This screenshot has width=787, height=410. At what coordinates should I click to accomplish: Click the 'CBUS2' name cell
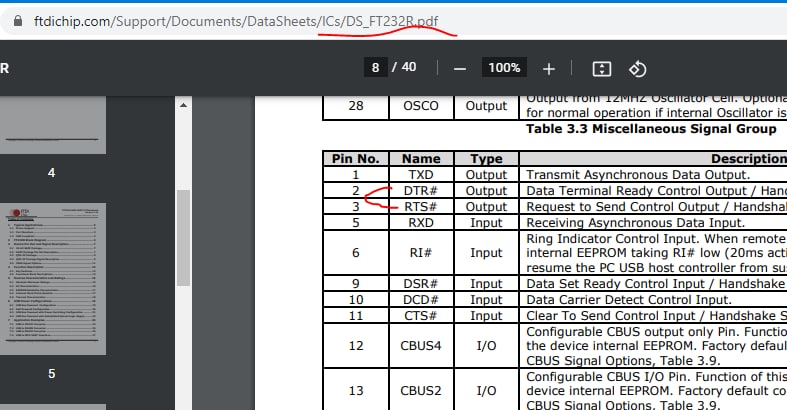pos(421,390)
